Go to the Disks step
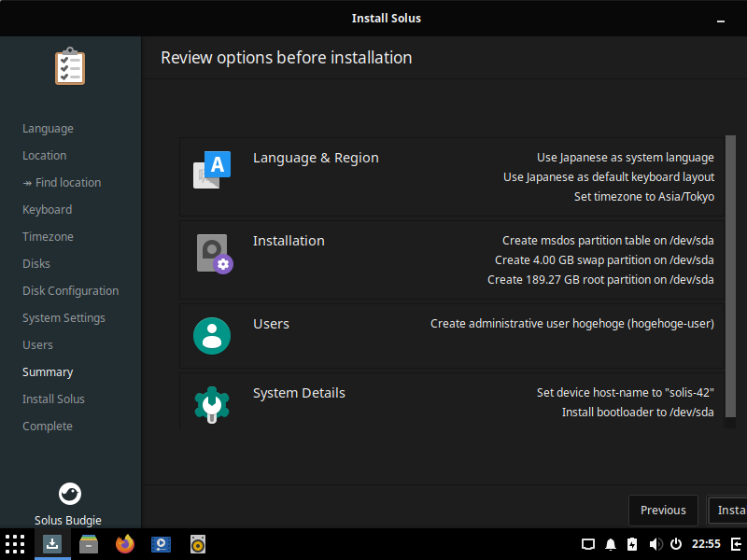 36,264
